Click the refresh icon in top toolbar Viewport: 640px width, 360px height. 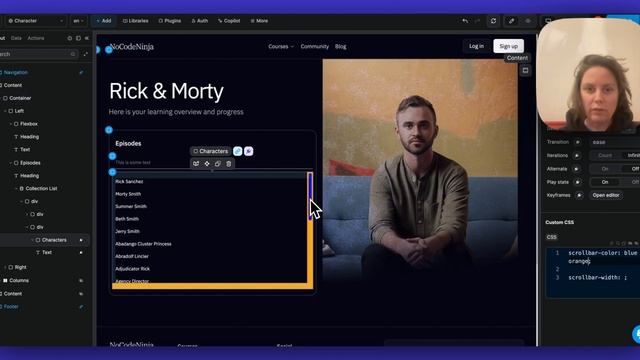493,21
